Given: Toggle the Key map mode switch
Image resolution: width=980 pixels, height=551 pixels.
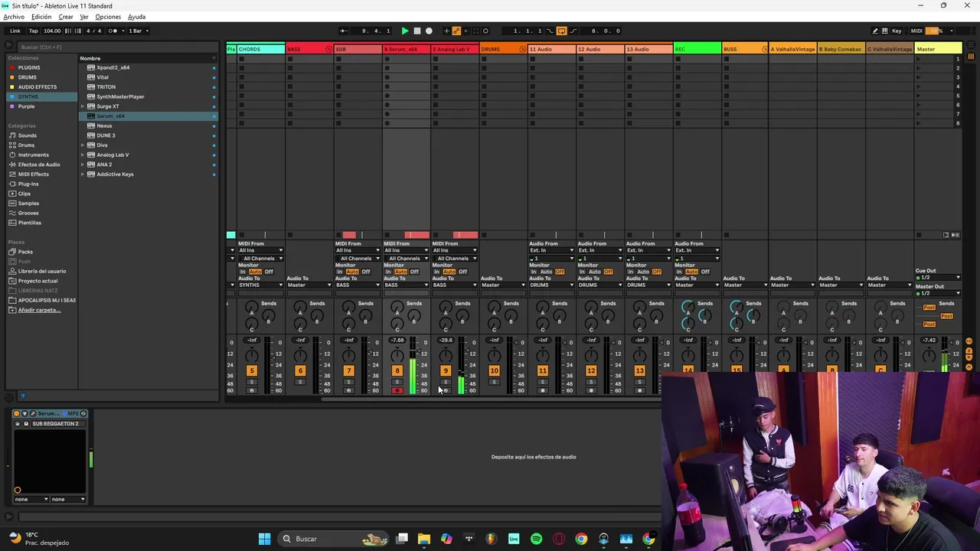Looking at the screenshot, I should point(897,31).
